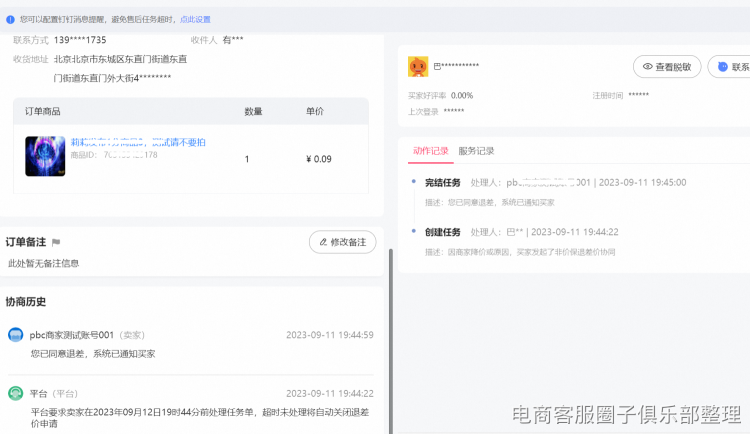
Task: Click the 完结任务 timeline entry
Action: pos(442,182)
